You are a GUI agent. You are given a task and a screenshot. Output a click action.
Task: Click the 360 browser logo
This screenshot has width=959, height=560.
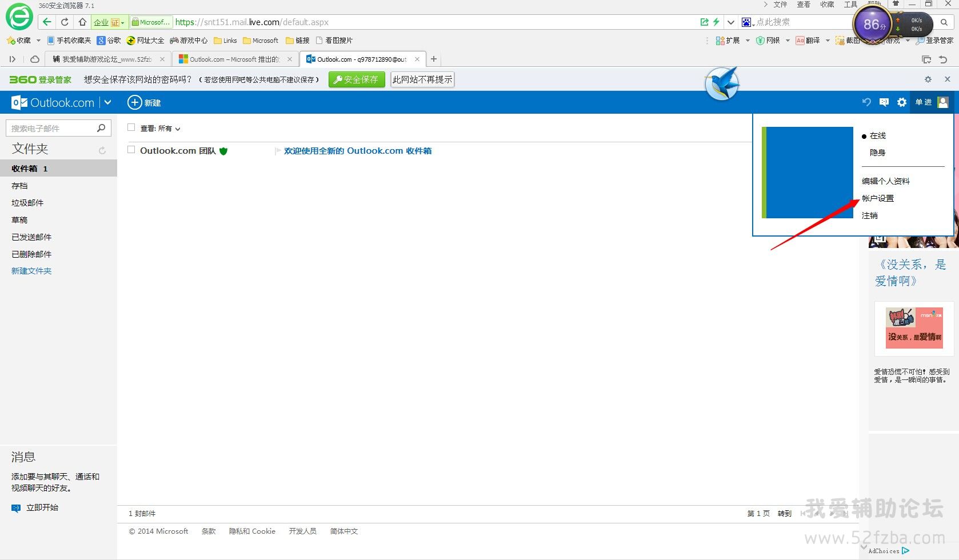tap(19, 17)
